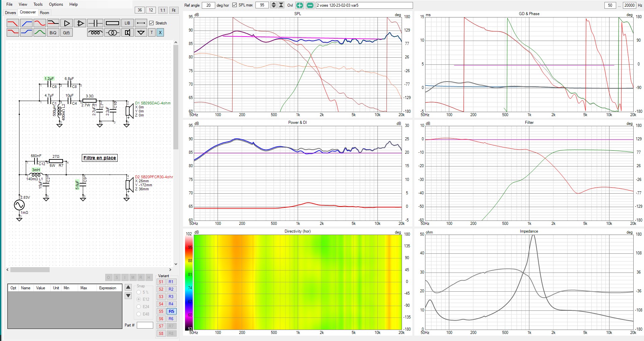644x341 pixels.
Task: Open the Tools menu
Action: point(38,4)
